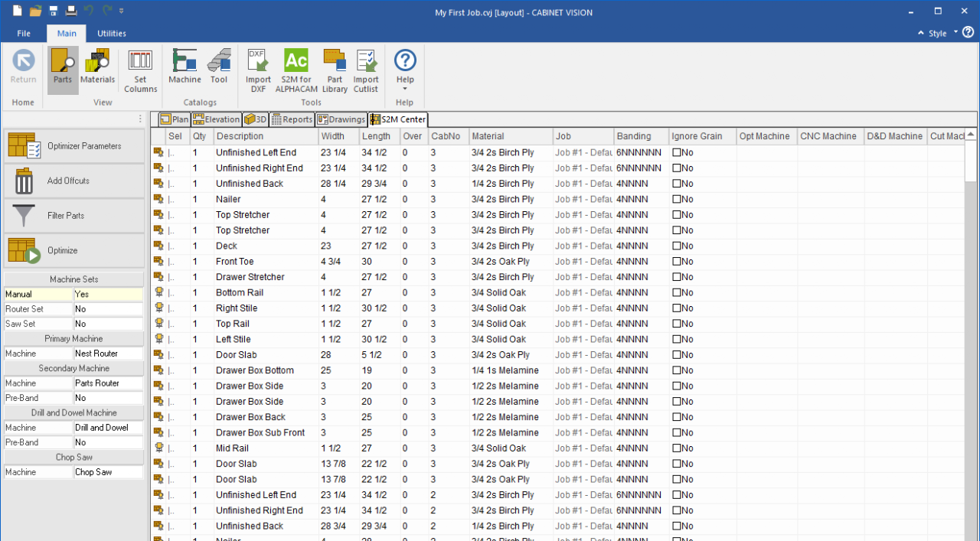The width and height of the screenshot is (980, 541).
Task: Open the Tool catalog
Action: pyautogui.click(x=219, y=67)
